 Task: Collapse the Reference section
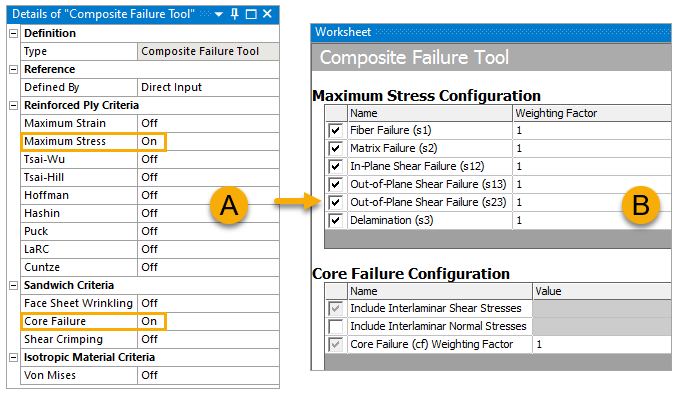click(14, 69)
